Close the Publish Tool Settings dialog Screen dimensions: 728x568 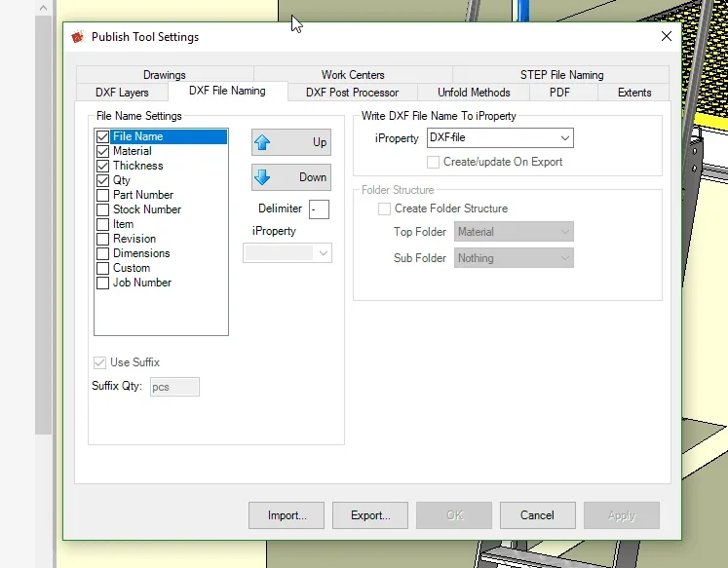coord(667,36)
